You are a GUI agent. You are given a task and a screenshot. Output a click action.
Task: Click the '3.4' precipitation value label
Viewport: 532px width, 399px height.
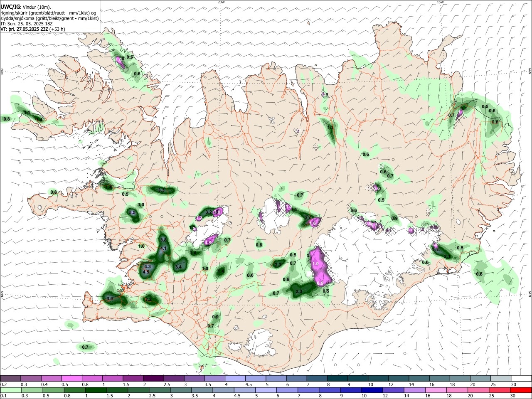179,267
